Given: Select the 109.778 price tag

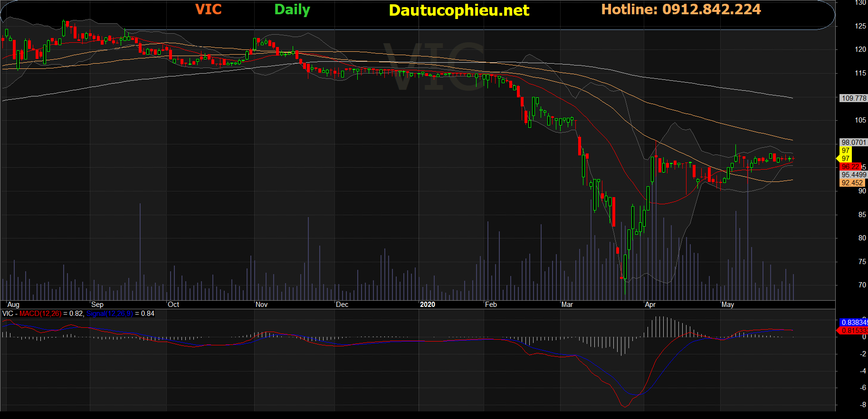Looking at the screenshot, I should (x=853, y=98).
